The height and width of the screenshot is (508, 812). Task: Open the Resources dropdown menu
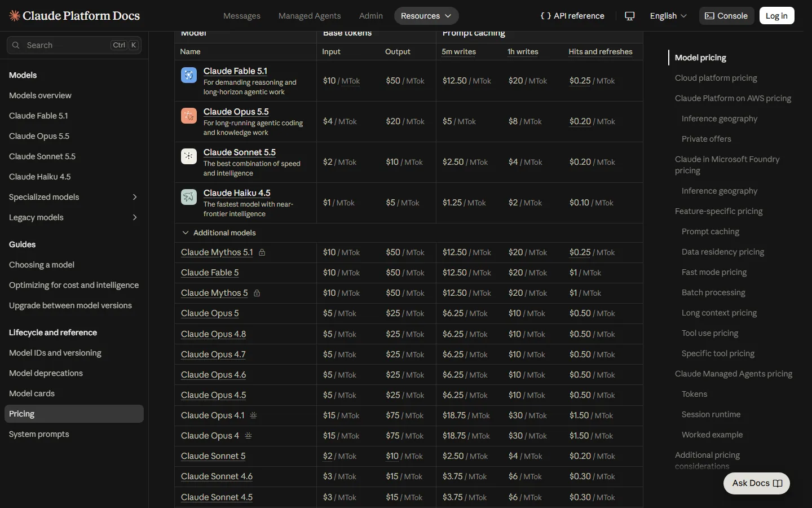click(x=426, y=16)
